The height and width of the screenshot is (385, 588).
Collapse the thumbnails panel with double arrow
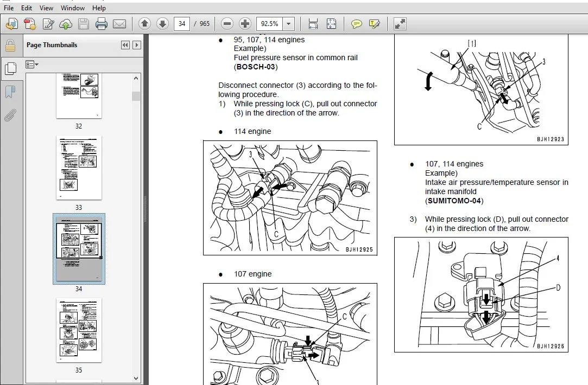tap(125, 45)
